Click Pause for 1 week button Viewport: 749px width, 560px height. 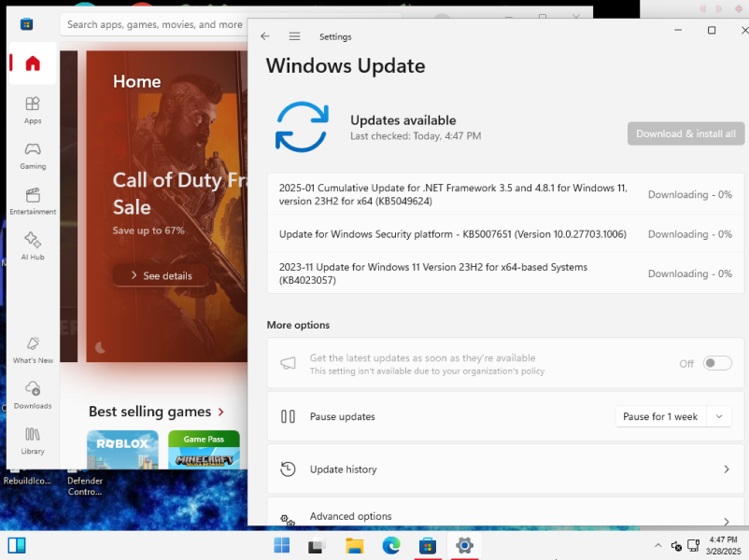(x=660, y=417)
